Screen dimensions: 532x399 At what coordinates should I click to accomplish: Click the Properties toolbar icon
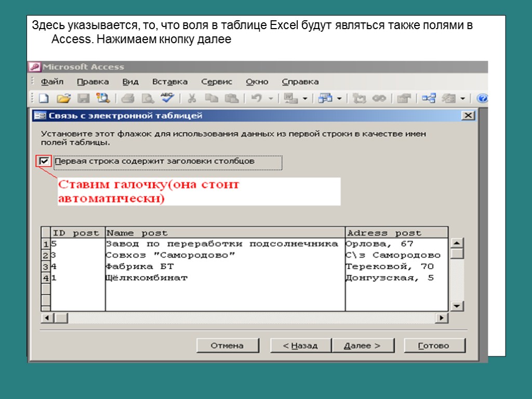404,98
